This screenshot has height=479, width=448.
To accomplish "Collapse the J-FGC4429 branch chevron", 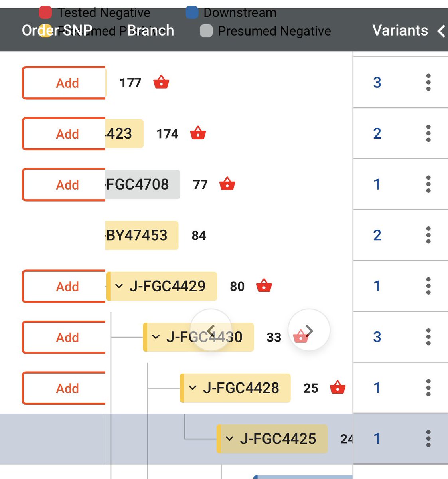I will tap(119, 286).
